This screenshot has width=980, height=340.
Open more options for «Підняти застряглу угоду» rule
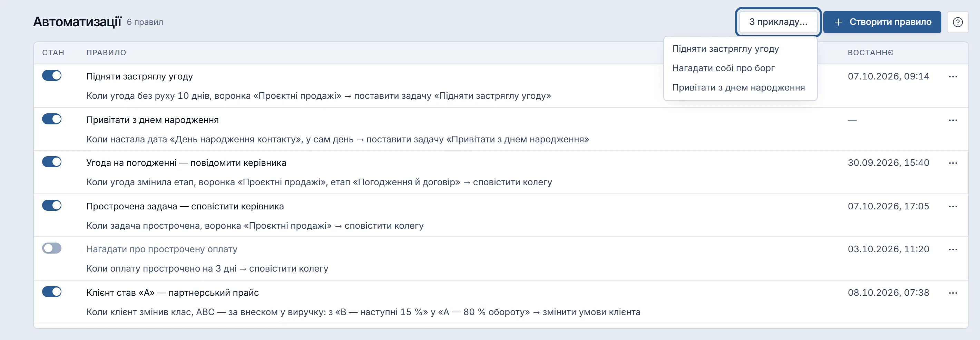(953, 76)
